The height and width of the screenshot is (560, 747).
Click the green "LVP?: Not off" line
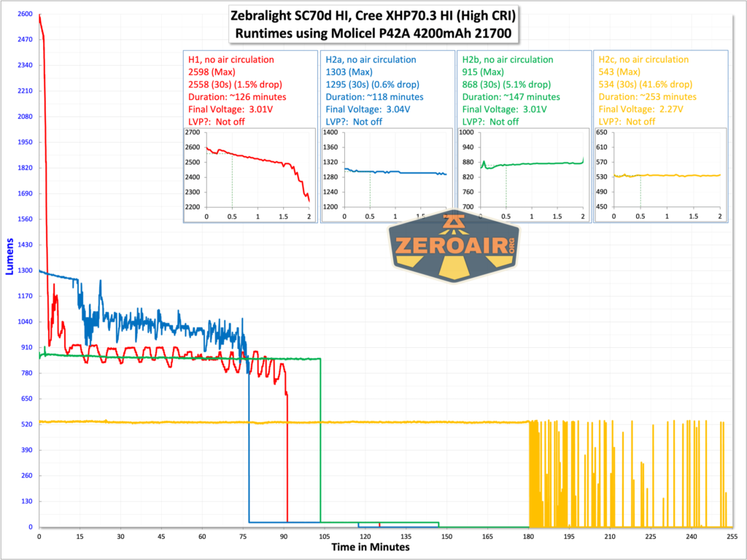click(x=490, y=122)
